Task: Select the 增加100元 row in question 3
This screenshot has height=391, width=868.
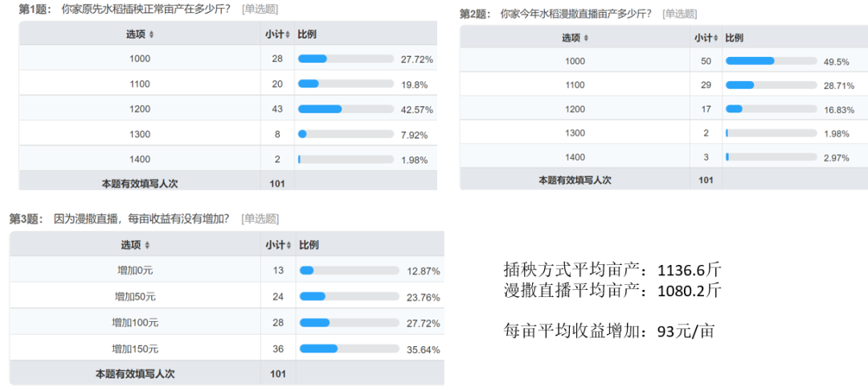Action: (227, 322)
